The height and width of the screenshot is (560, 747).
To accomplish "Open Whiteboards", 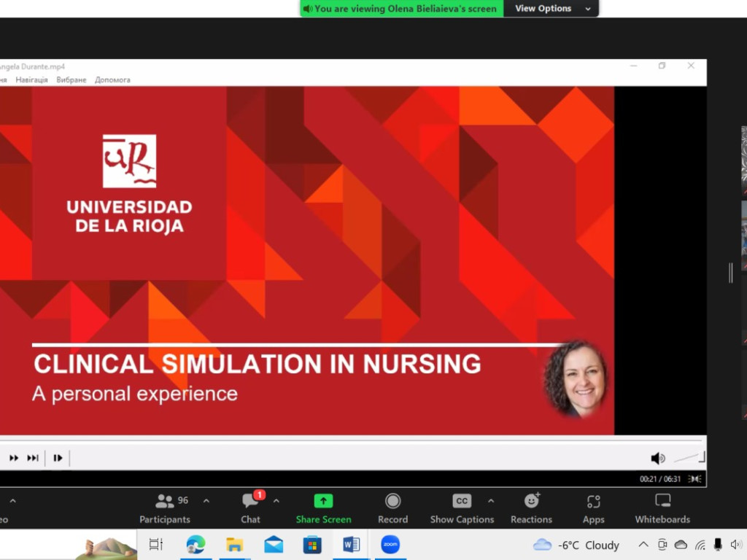I will (662, 508).
